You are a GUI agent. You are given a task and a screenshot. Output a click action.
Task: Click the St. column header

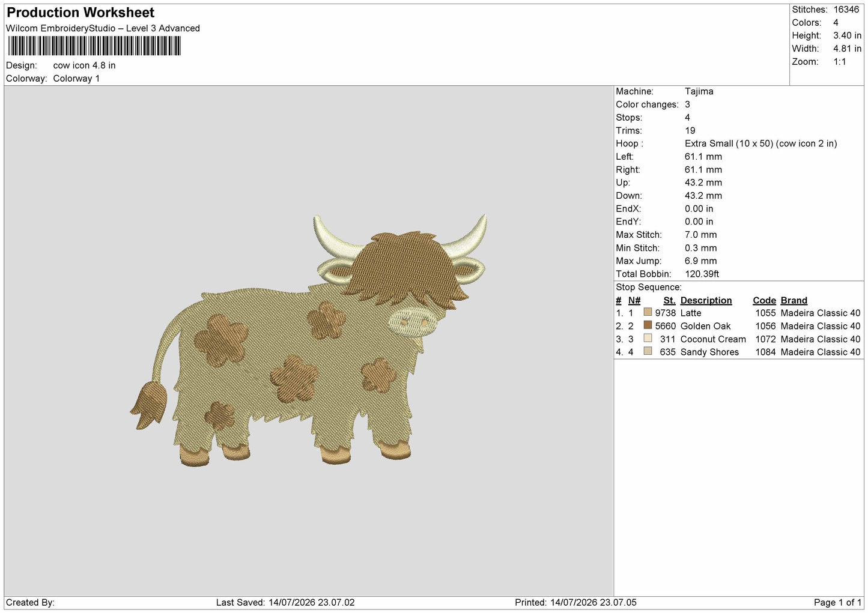tap(669, 300)
